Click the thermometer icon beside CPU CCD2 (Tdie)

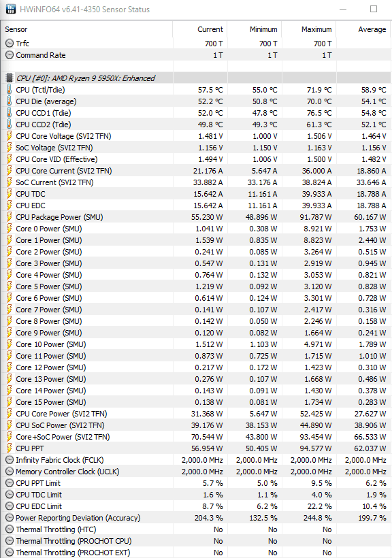[x=10, y=125]
